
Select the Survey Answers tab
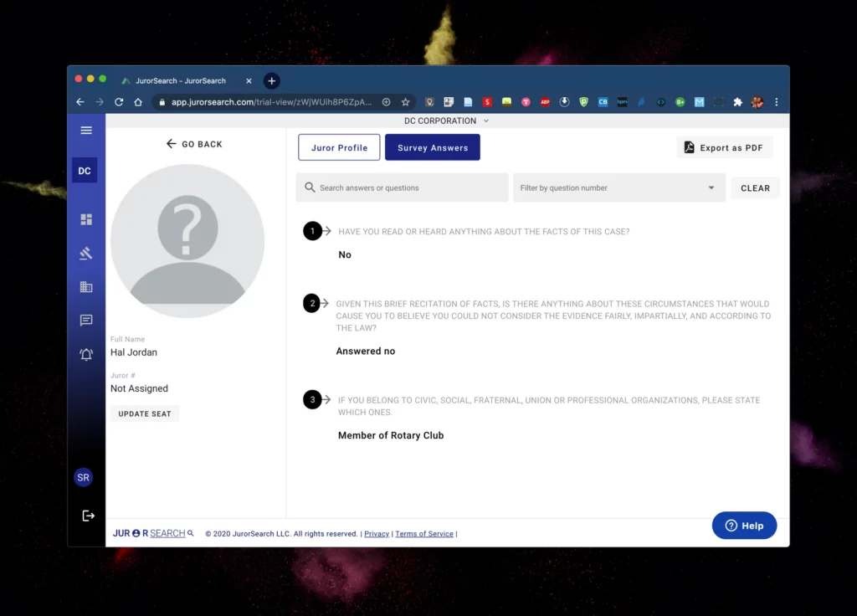coord(433,147)
